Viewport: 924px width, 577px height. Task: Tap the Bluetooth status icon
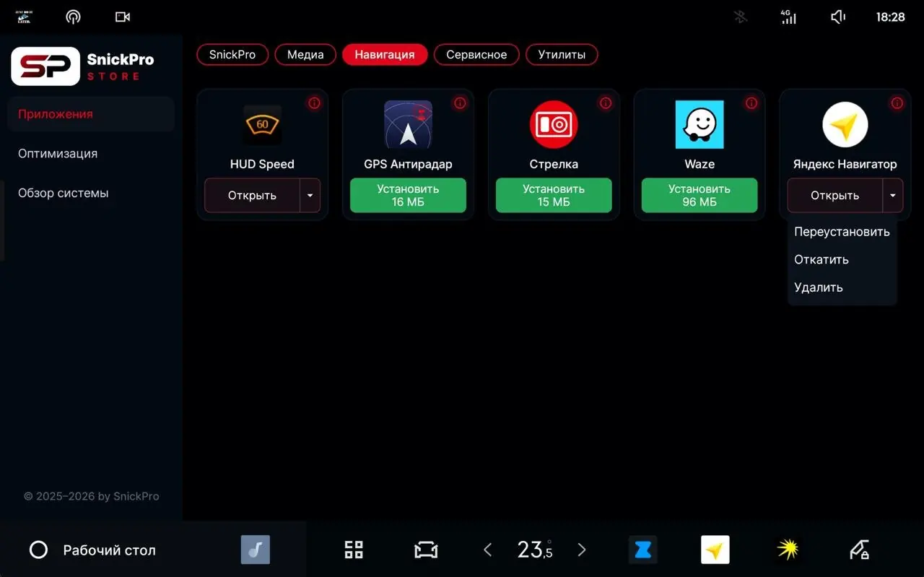tap(741, 17)
